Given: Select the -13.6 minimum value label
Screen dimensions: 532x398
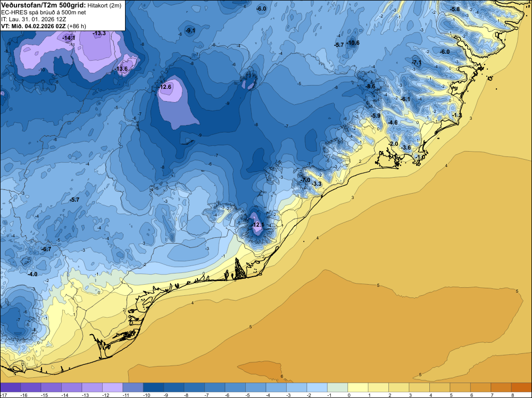Looking at the screenshot, I should pyautogui.click(x=121, y=69).
